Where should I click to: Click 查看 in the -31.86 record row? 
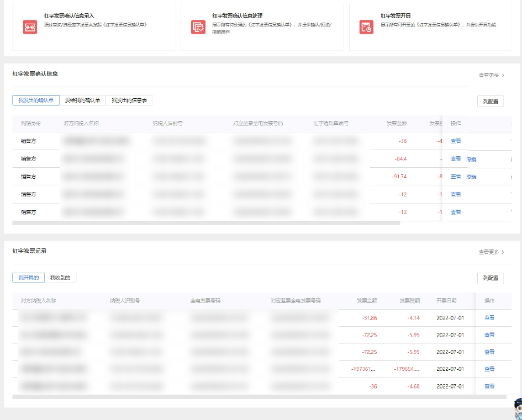tap(489, 317)
